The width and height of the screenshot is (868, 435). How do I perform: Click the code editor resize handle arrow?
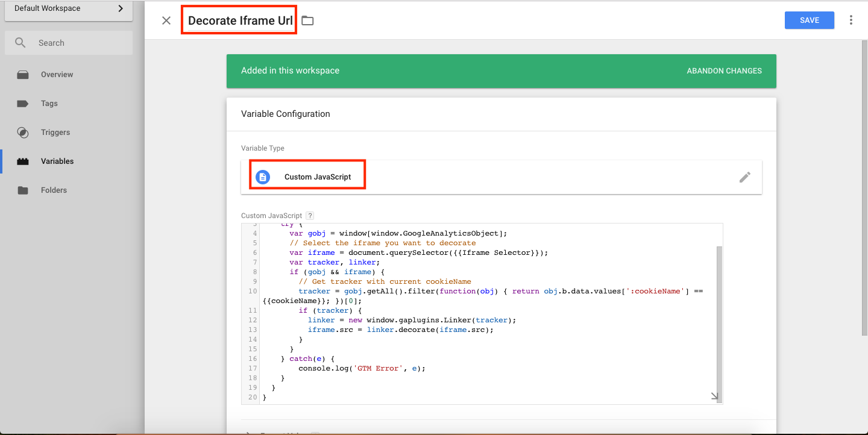tap(714, 396)
